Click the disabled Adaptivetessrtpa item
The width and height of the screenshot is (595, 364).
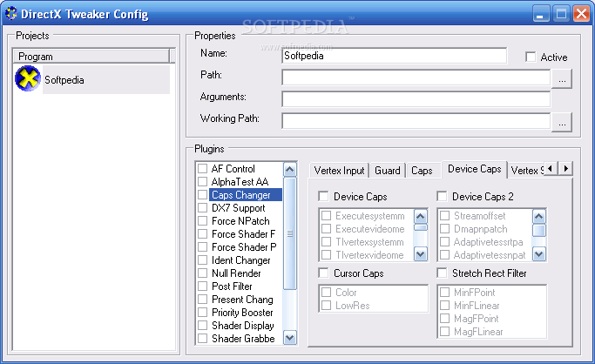pos(489,241)
